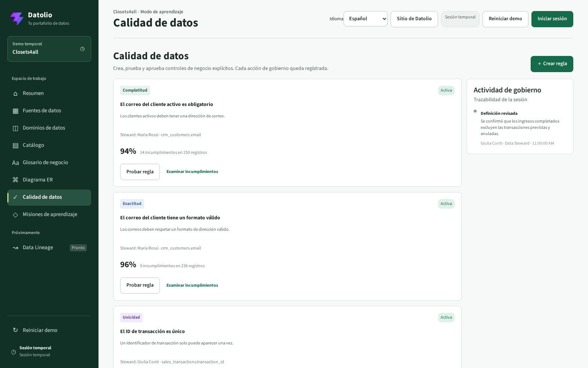Examine violations for the 94% rule
This screenshot has height=368, width=588.
pyautogui.click(x=192, y=172)
